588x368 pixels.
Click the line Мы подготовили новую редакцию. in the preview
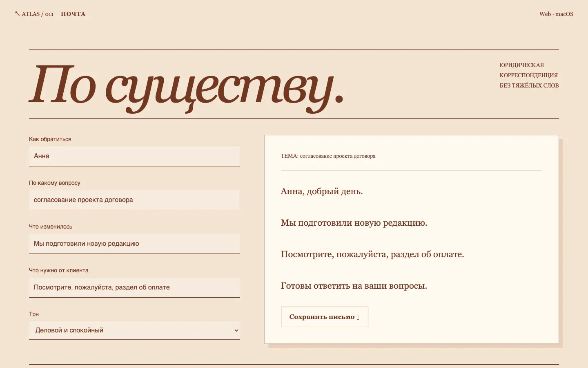coord(354,223)
